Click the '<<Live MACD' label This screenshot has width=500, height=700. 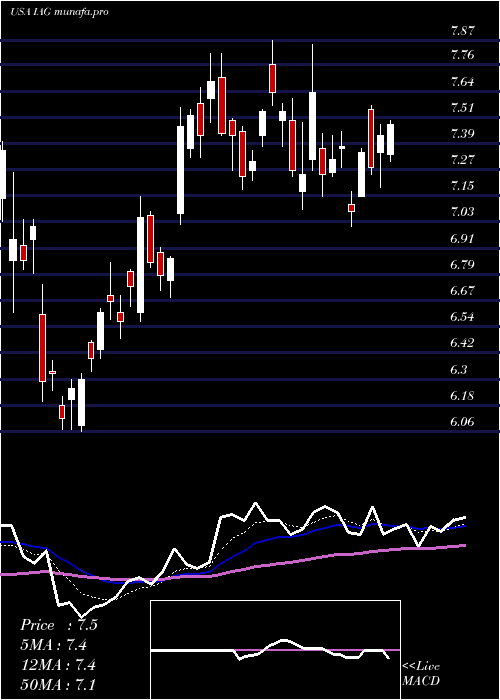click(x=421, y=674)
